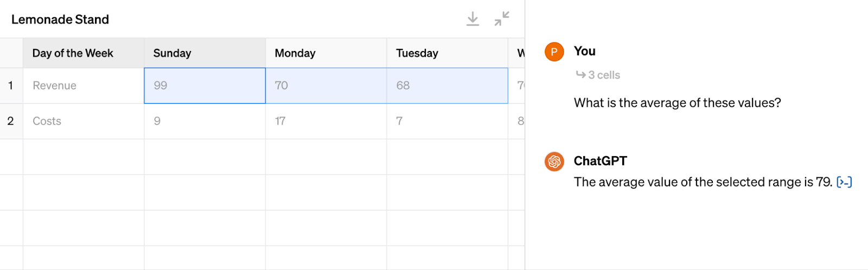
Task: Select the Tuesday column header
Action: point(447,53)
